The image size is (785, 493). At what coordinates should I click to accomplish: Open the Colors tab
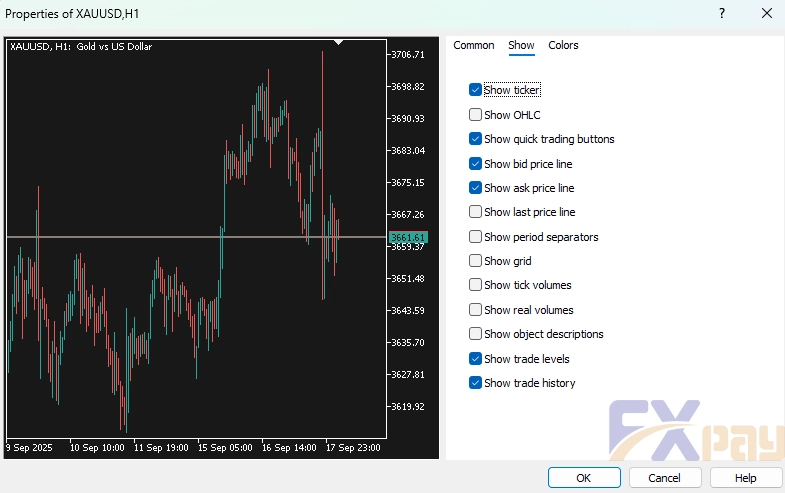pos(563,45)
